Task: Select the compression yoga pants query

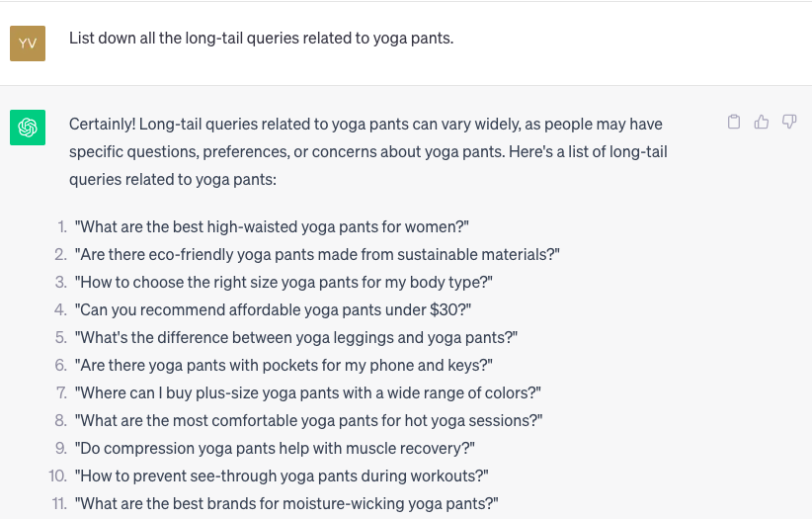Action: click(x=275, y=449)
